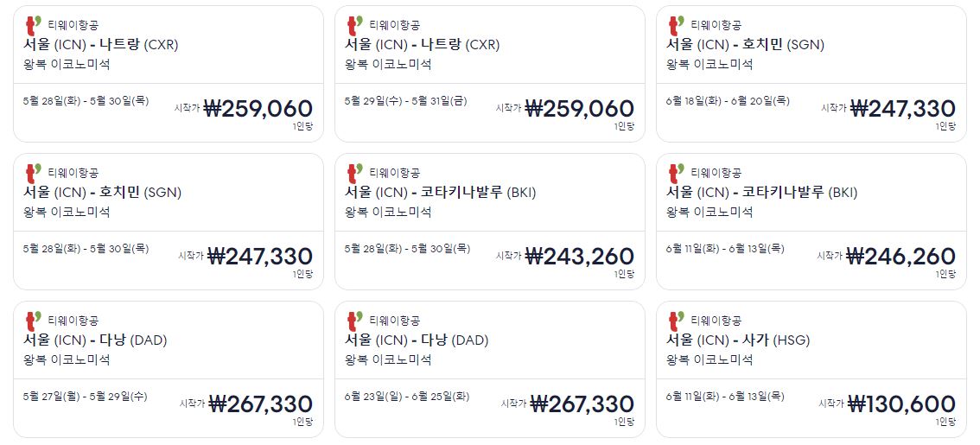
Task: Click T'way logo on 나트랑 5월 29일 card
Action: click(355, 26)
